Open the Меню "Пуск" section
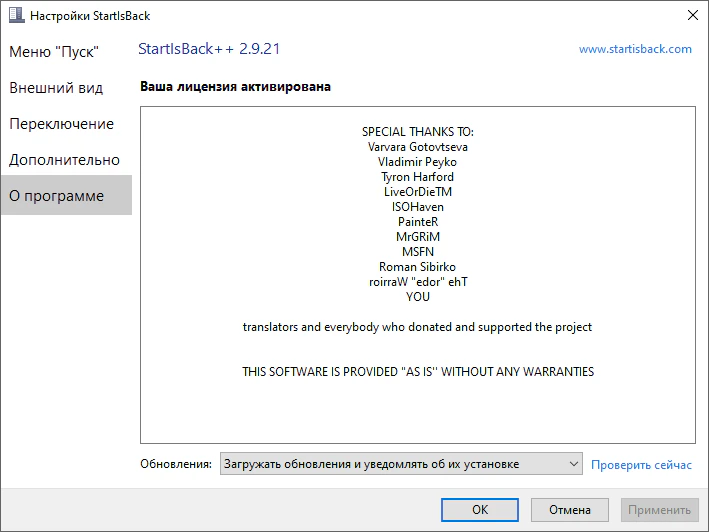The width and height of the screenshot is (709, 532). (x=54, y=52)
